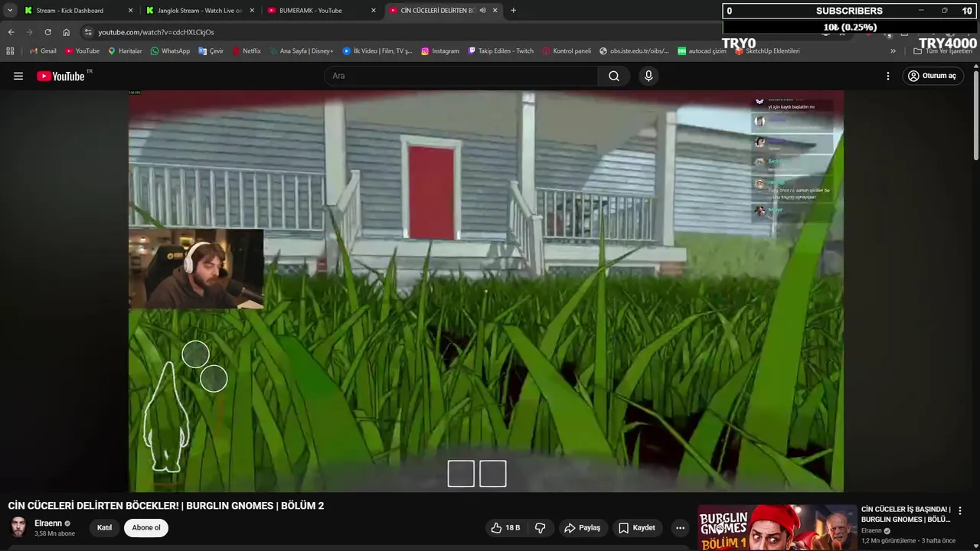The height and width of the screenshot is (551, 980).
Task: Open autocad çizim bookmark
Action: [702, 51]
